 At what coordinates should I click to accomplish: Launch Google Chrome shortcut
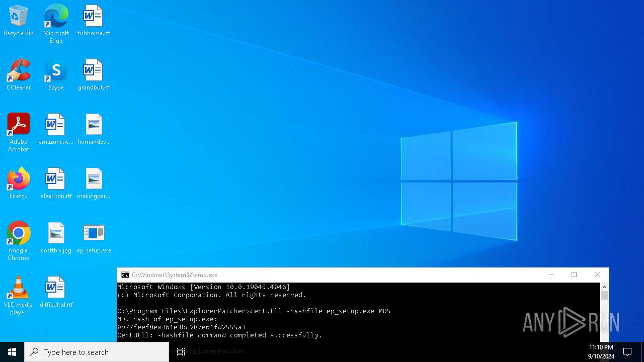click(x=19, y=241)
